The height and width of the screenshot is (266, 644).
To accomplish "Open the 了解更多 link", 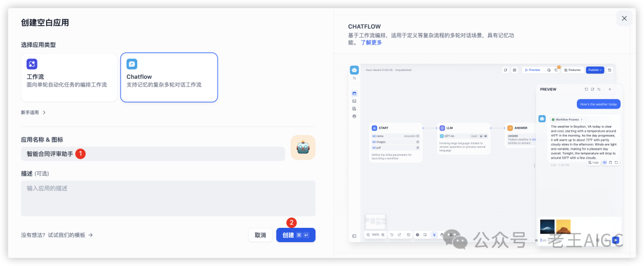I will (371, 42).
